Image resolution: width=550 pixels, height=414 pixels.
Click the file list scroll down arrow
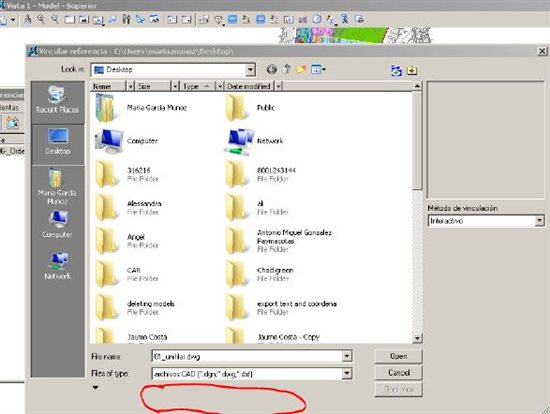tap(417, 338)
